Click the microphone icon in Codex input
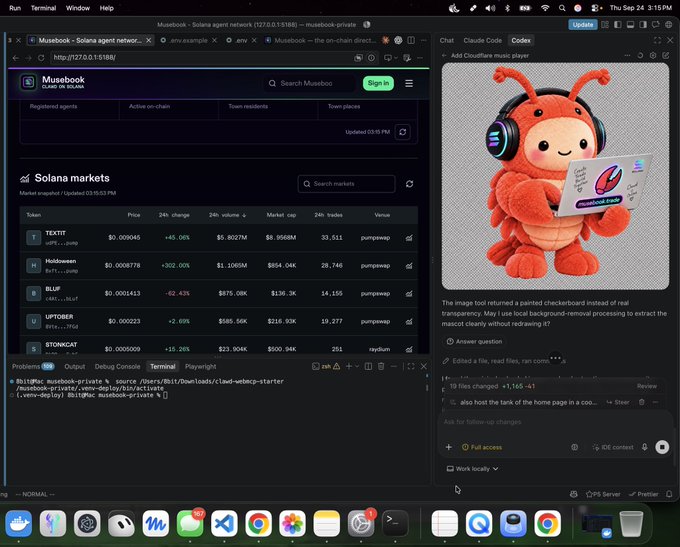 pyautogui.click(x=644, y=447)
